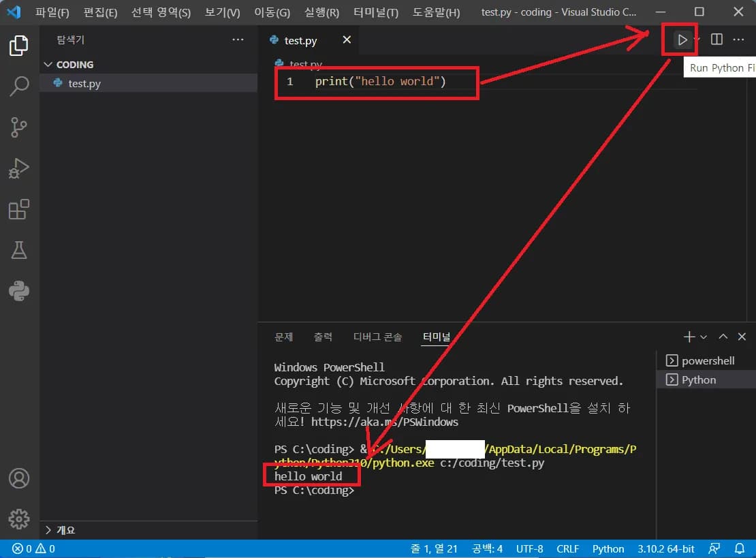This screenshot has height=558, width=756.
Task: Open the 실행(R) menu
Action: [321, 12]
